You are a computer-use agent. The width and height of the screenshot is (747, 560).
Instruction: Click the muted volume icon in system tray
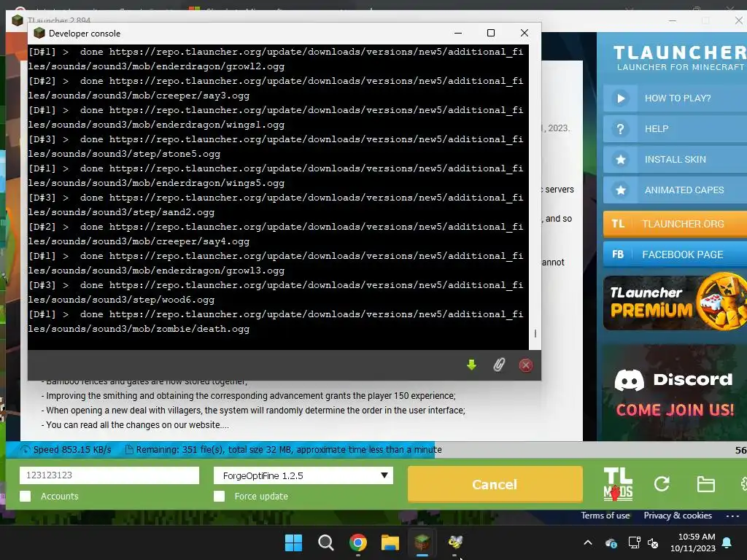pos(654,542)
